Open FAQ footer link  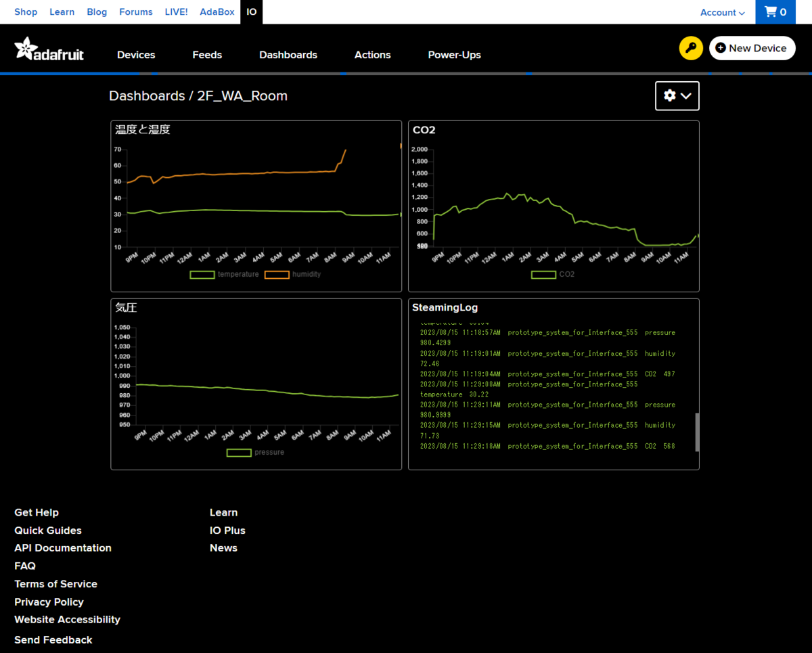(x=25, y=566)
